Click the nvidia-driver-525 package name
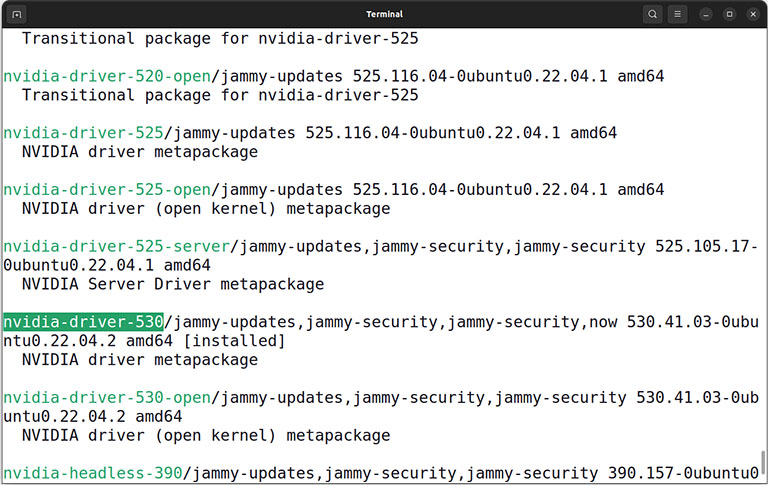Screen dimensions: 768x485 point(83,133)
